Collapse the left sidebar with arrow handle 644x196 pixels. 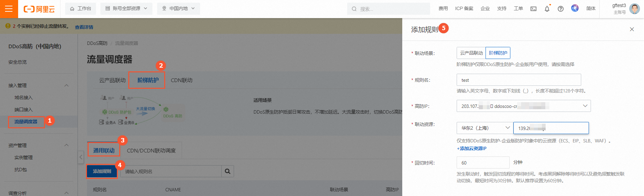pos(81,157)
